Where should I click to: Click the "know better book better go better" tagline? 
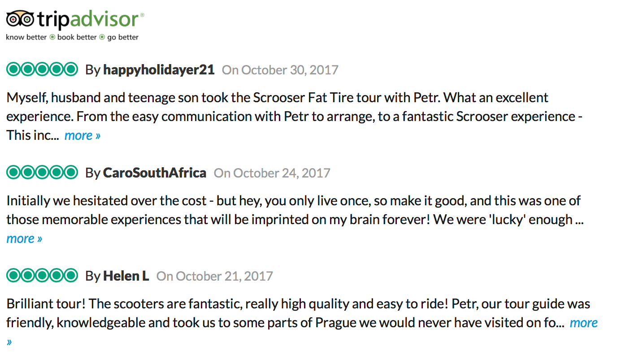72,37
